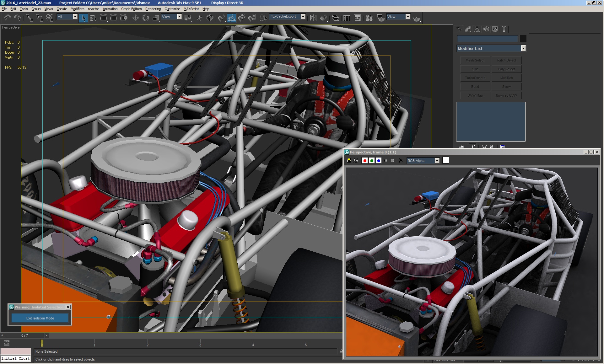Open the Layer Manager icon
Screen dimensions: 604x364
click(x=335, y=18)
